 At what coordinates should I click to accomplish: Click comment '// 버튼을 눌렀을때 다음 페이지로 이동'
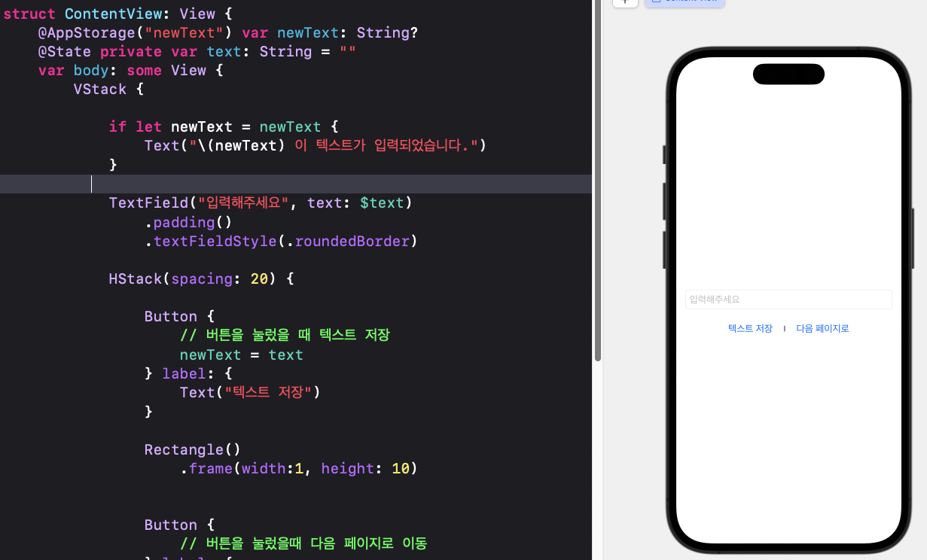pos(303,543)
